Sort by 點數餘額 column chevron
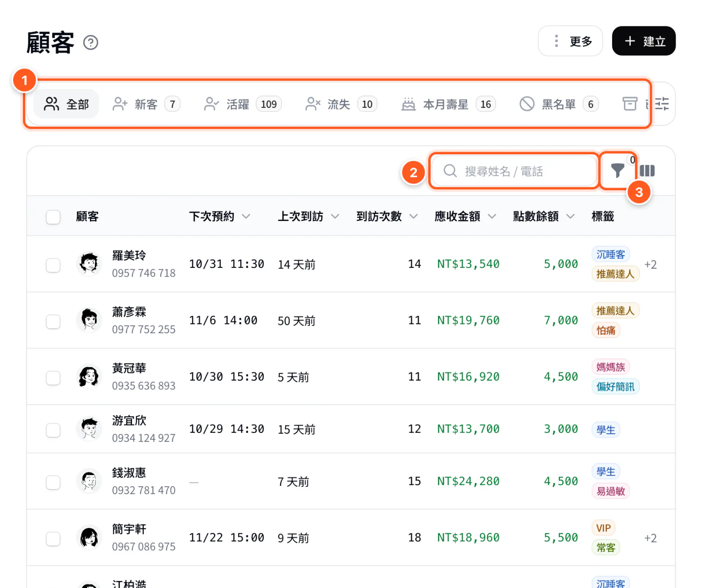Image resolution: width=702 pixels, height=588 pixels. [570, 216]
